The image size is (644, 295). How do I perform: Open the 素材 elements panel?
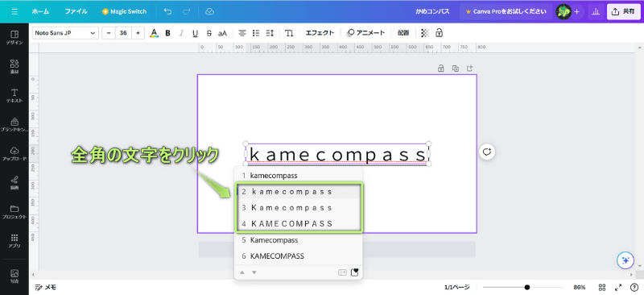click(14, 66)
